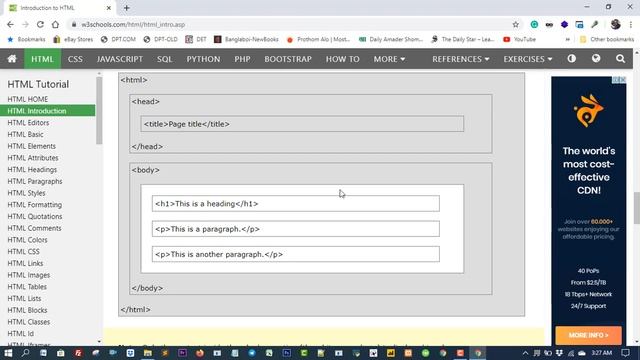Reload the page
The width and height of the screenshot is (640, 360).
click(x=40, y=24)
